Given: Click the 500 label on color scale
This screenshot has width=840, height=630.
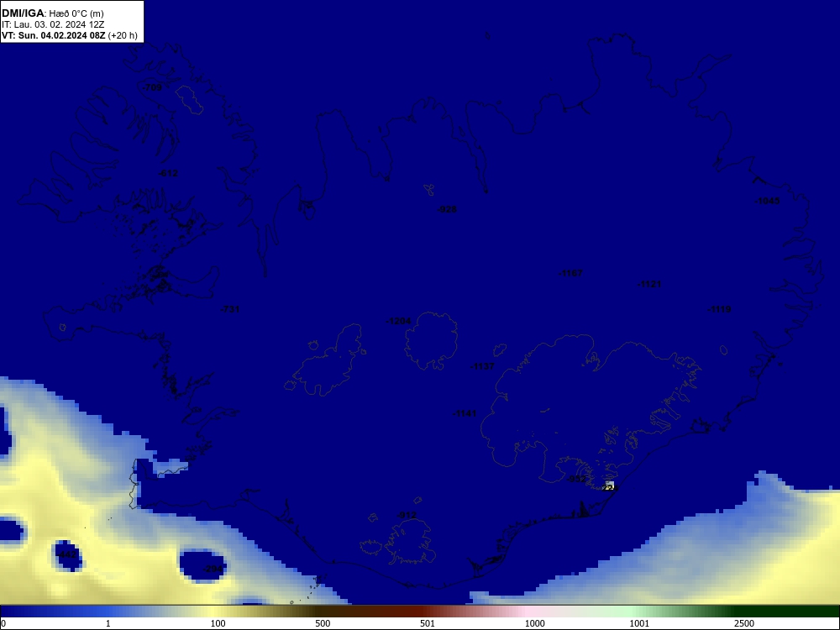Looking at the screenshot, I should pyautogui.click(x=323, y=623).
